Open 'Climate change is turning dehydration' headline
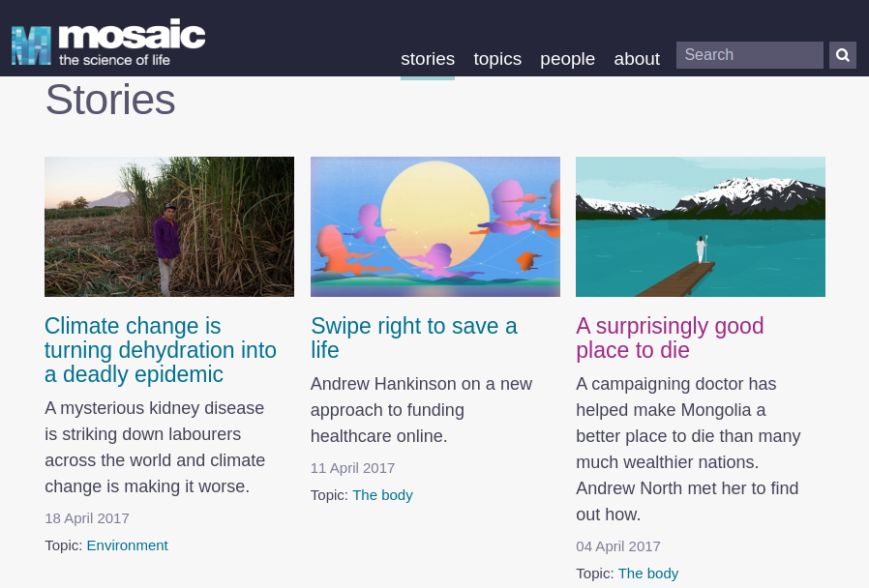 click(161, 350)
